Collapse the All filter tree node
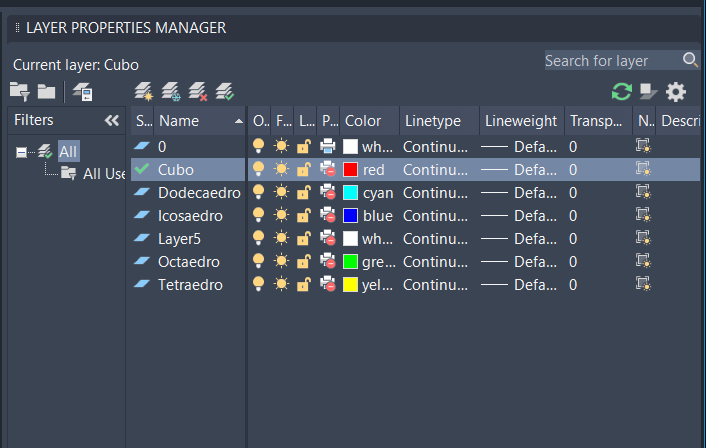This screenshot has height=448, width=706. click(22, 151)
